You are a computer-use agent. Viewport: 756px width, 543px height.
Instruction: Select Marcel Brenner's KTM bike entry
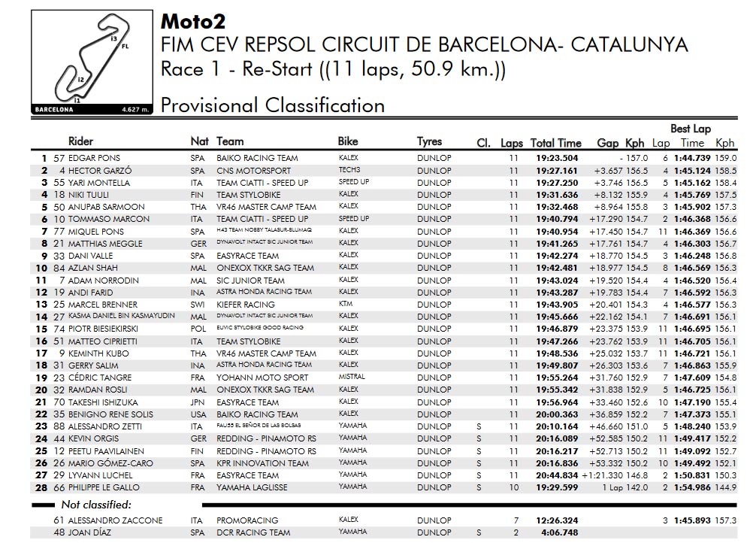tap(345, 304)
